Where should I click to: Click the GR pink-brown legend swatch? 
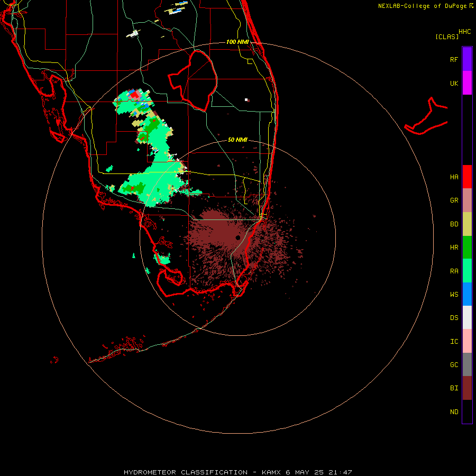tap(467, 200)
